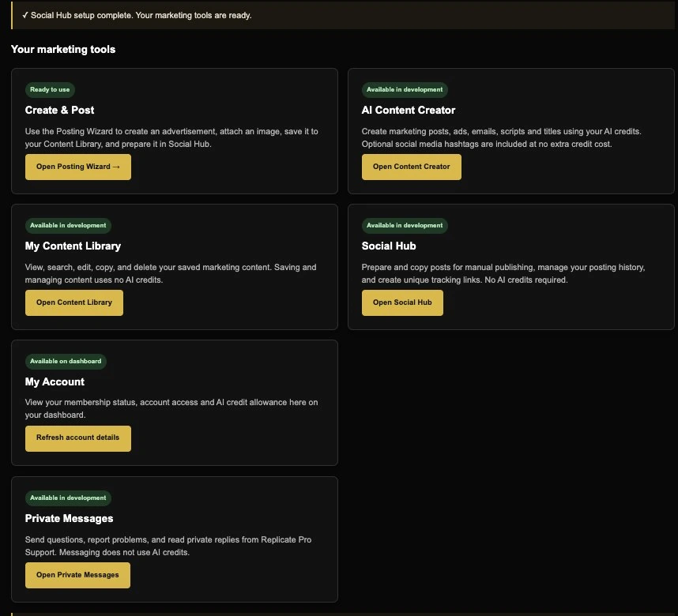Open the Posting Wizard
This screenshot has width=678, height=616.
77,167
